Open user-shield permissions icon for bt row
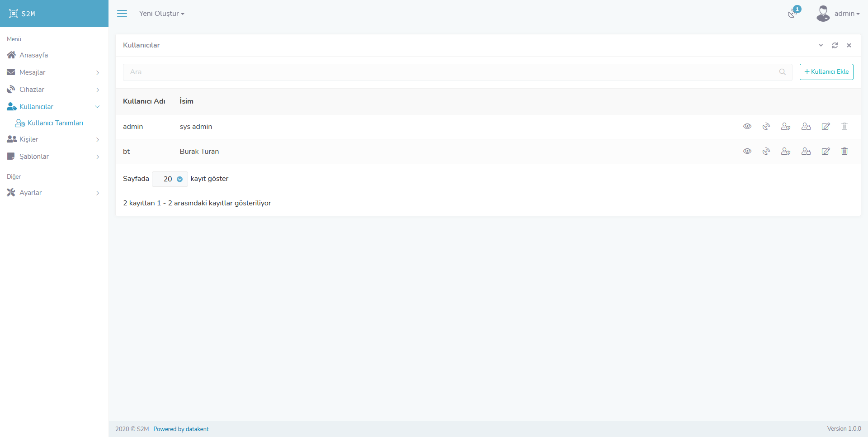Image resolution: width=868 pixels, height=437 pixels. click(786, 152)
